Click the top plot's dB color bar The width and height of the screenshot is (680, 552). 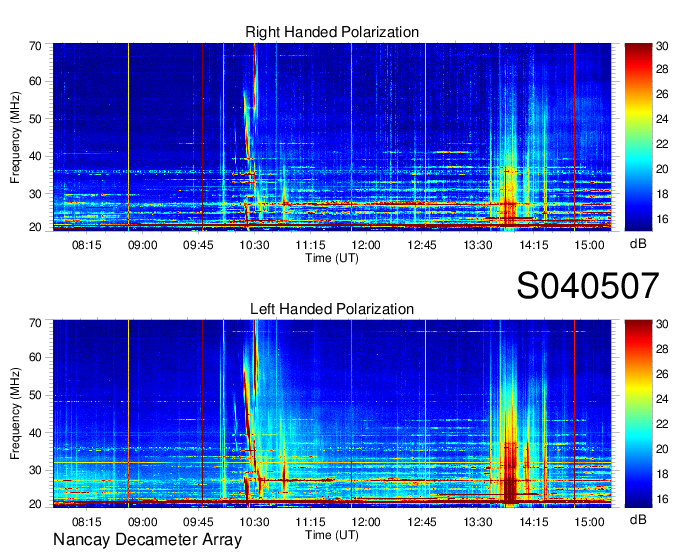click(638, 137)
